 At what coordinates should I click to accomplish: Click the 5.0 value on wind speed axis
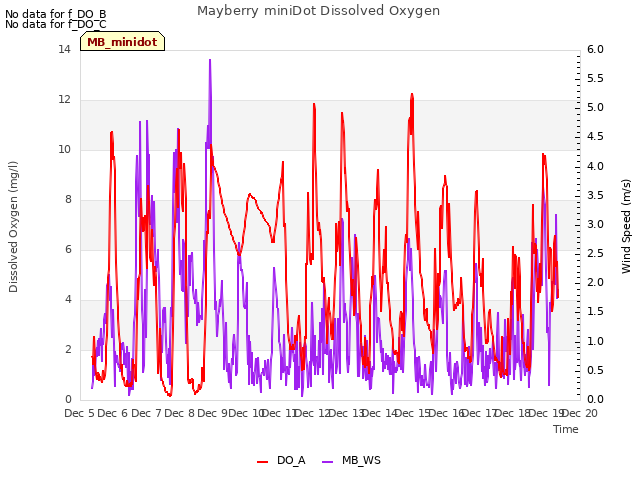(595, 108)
